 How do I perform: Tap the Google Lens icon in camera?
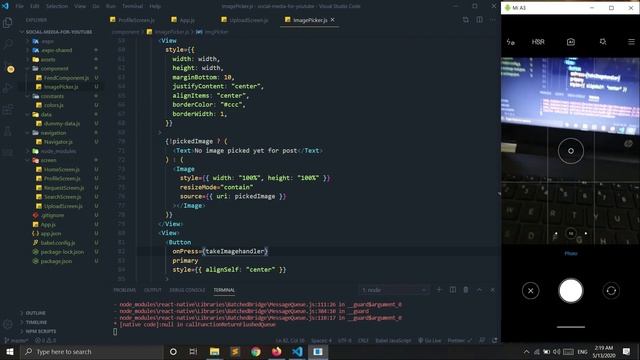tap(603, 42)
